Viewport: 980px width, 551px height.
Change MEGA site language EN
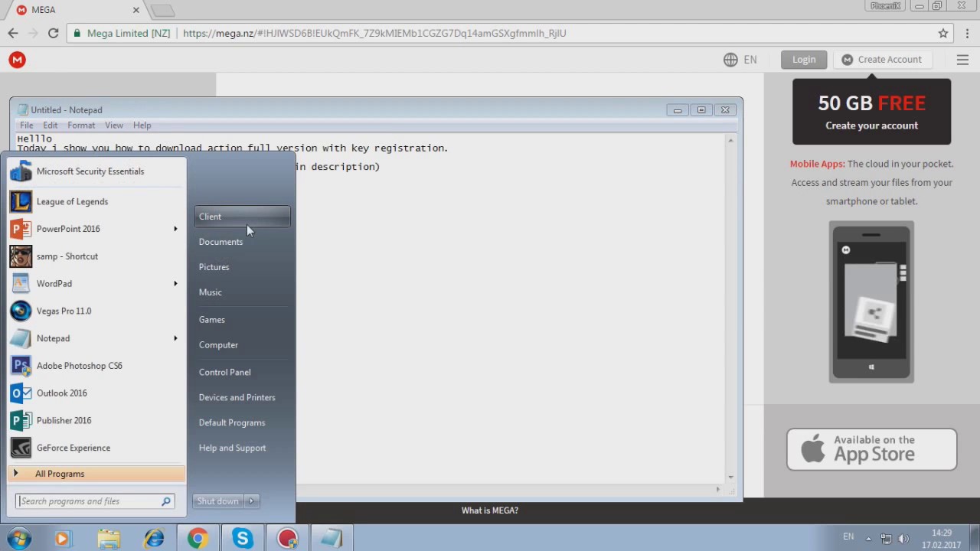coord(740,60)
